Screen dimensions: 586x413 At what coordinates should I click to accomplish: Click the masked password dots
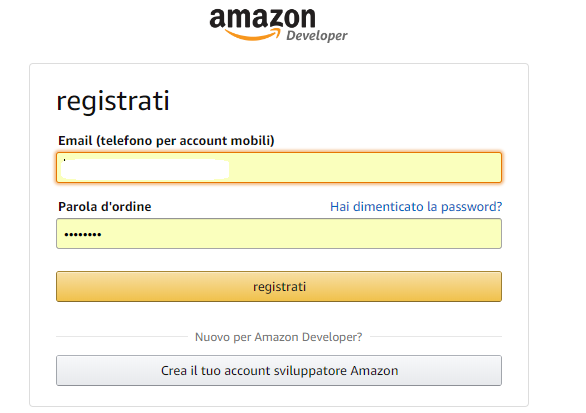point(83,235)
